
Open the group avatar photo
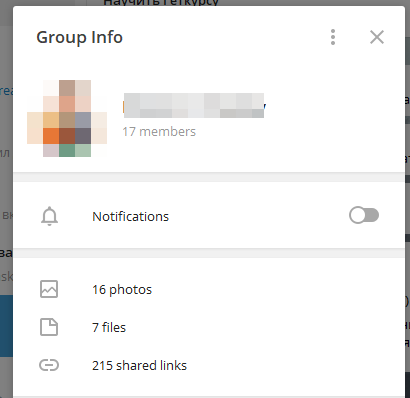click(67, 118)
